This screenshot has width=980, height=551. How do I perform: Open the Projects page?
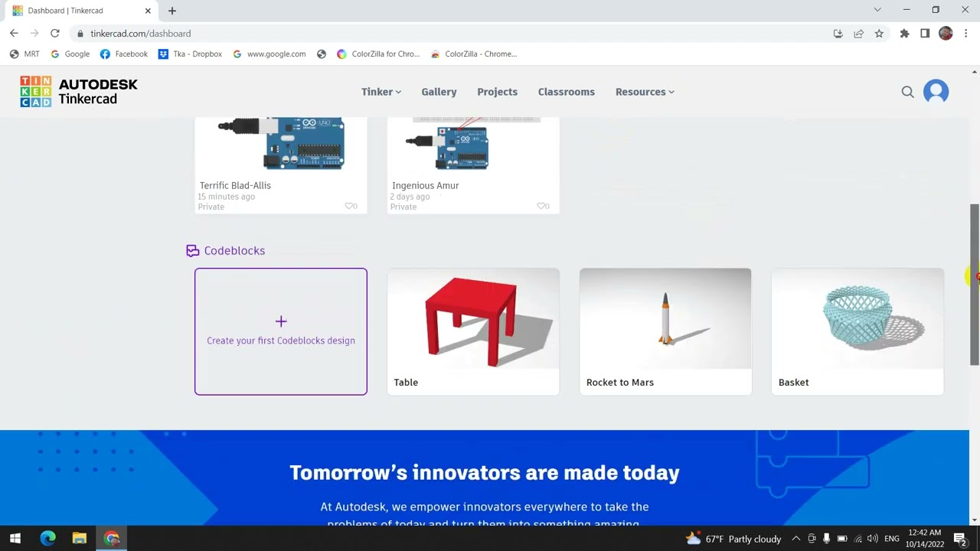[x=497, y=92]
